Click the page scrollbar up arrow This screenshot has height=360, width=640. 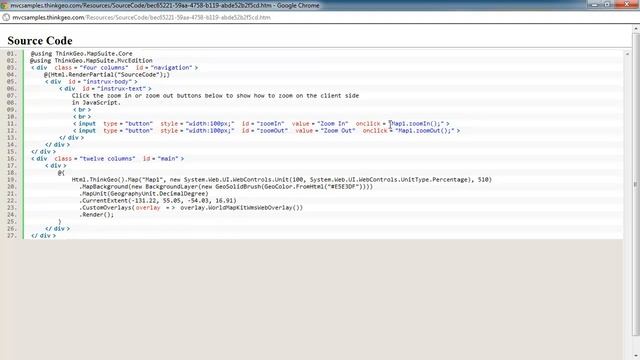pyautogui.click(x=636, y=29)
